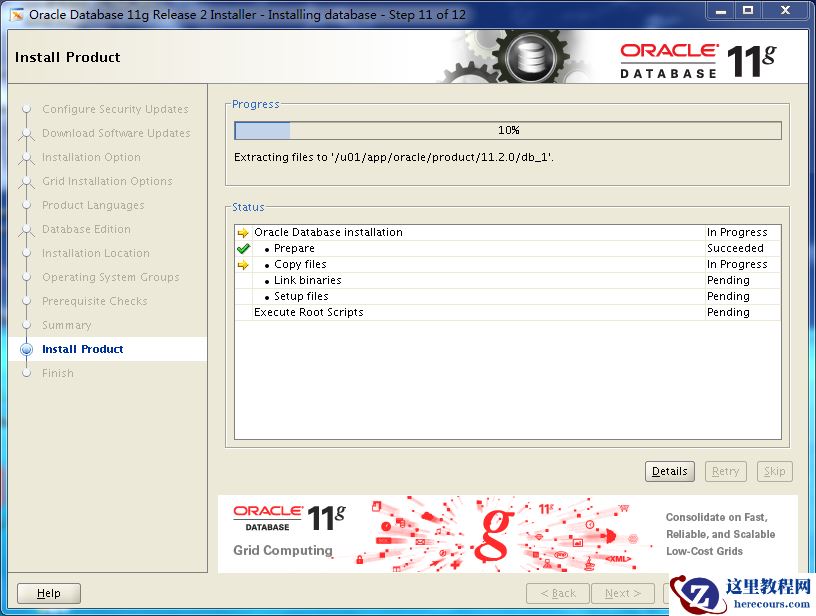Select Prerequisite Checks step
816x616 pixels.
(x=95, y=301)
